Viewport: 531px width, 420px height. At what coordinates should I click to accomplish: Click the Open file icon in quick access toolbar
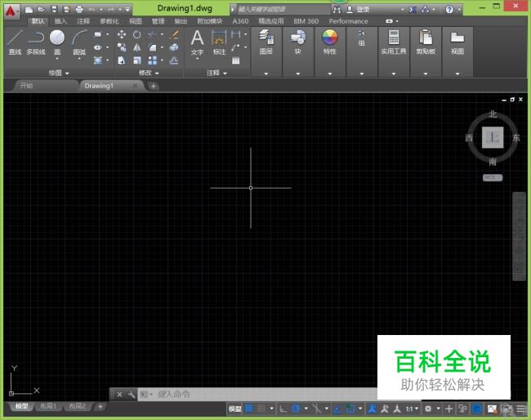pos(42,9)
